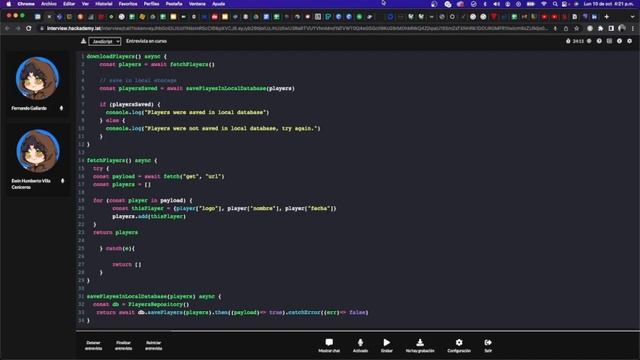Go forward with Chrome's forward arrow
Image resolution: width=640 pixels, height=360 pixels.
point(18,29)
